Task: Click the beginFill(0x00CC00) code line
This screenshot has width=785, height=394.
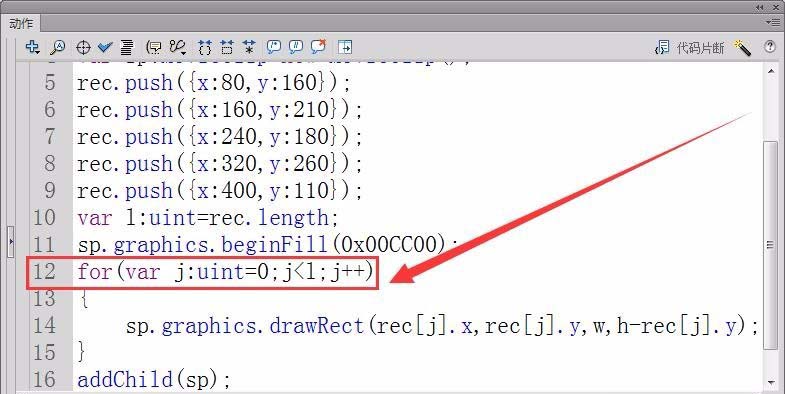Action: (267, 245)
